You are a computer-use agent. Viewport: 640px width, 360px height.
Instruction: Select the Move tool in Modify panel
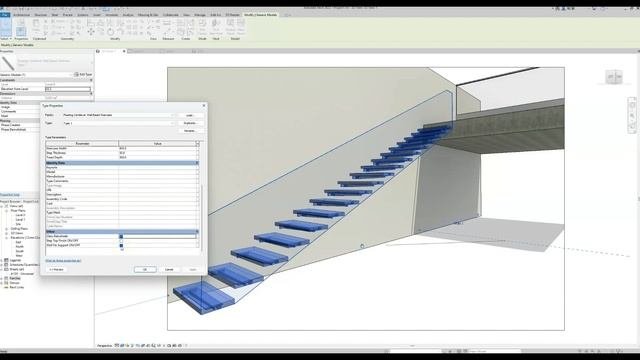click(x=91, y=31)
